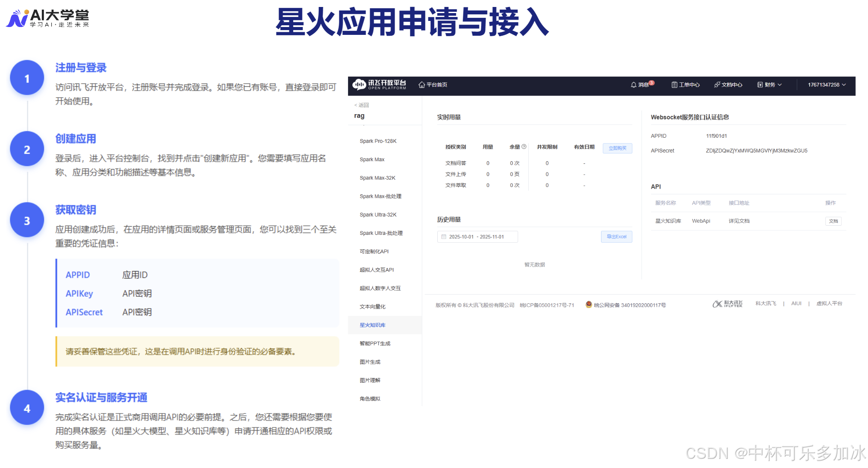Click the 财务 wallet icon

(x=760, y=85)
